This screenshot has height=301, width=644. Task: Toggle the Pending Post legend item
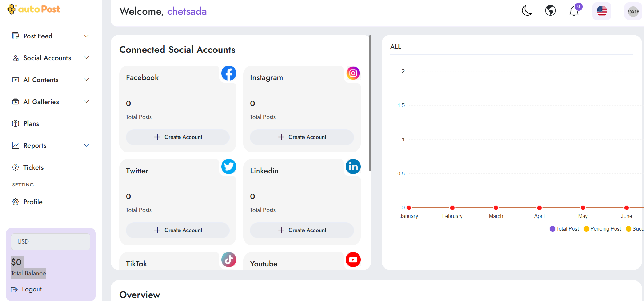602,229
